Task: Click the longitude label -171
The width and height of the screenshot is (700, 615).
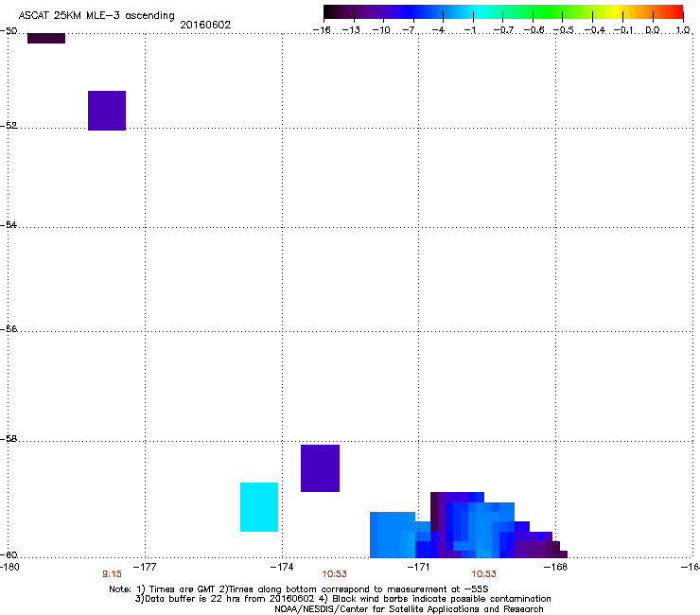Action: coord(418,567)
